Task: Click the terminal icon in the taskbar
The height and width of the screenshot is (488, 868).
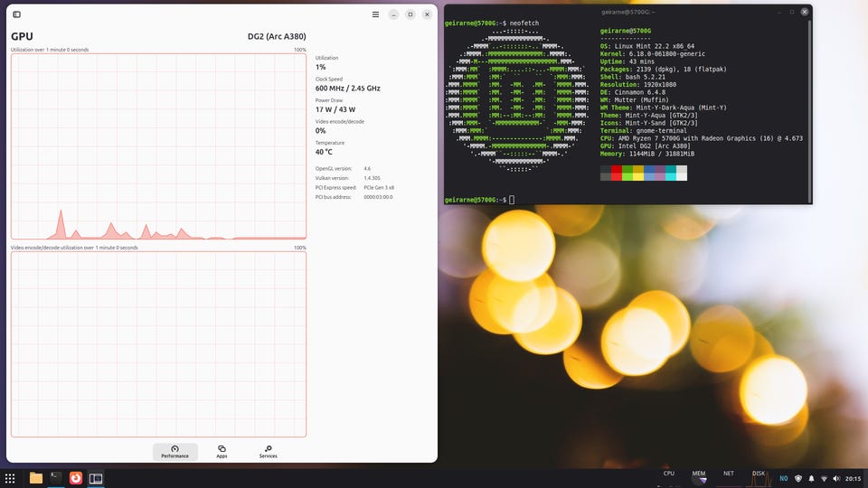Action: pyautogui.click(x=56, y=478)
